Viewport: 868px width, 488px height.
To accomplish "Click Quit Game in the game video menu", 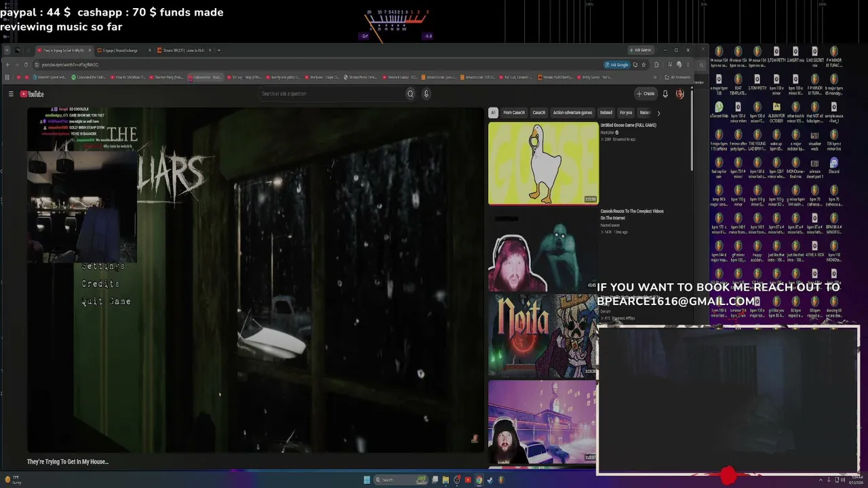I will (106, 302).
